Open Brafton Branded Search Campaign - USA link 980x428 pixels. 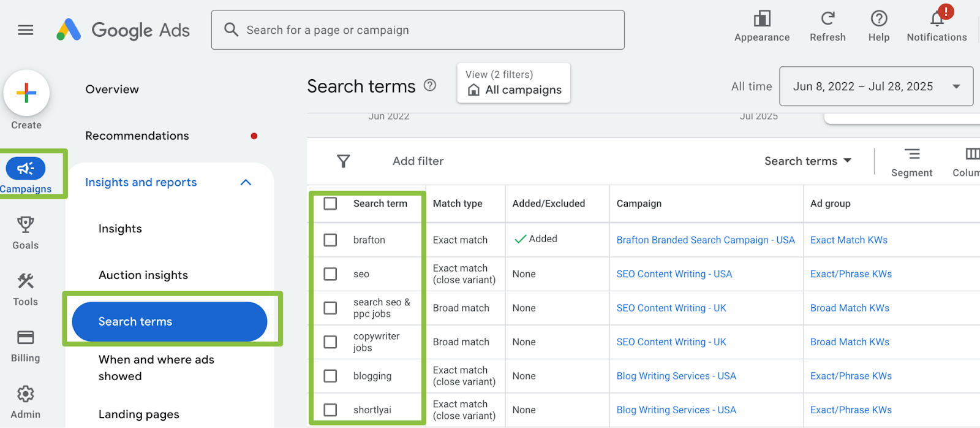pyautogui.click(x=705, y=240)
